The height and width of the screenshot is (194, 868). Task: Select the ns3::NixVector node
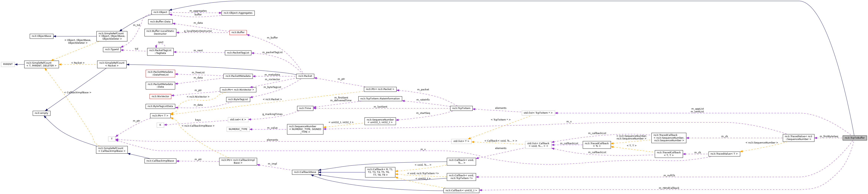[x=160, y=96]
